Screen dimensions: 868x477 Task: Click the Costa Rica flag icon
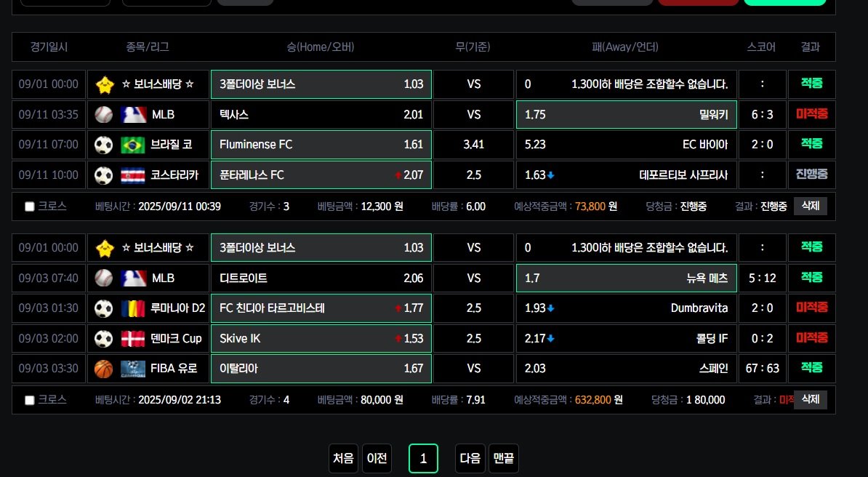pyautogui.click(x=133, y=175)
